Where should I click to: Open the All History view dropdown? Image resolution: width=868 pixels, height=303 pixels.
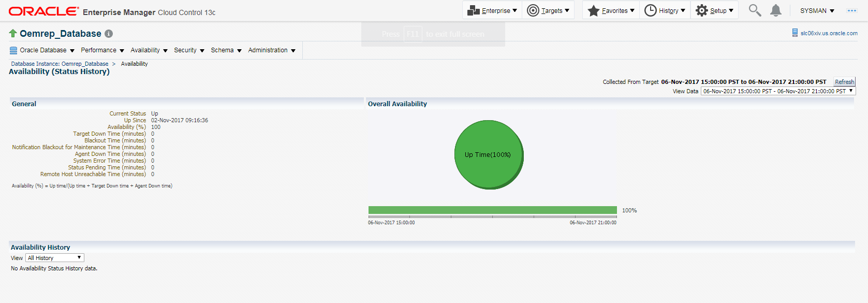tap(55, 258)
